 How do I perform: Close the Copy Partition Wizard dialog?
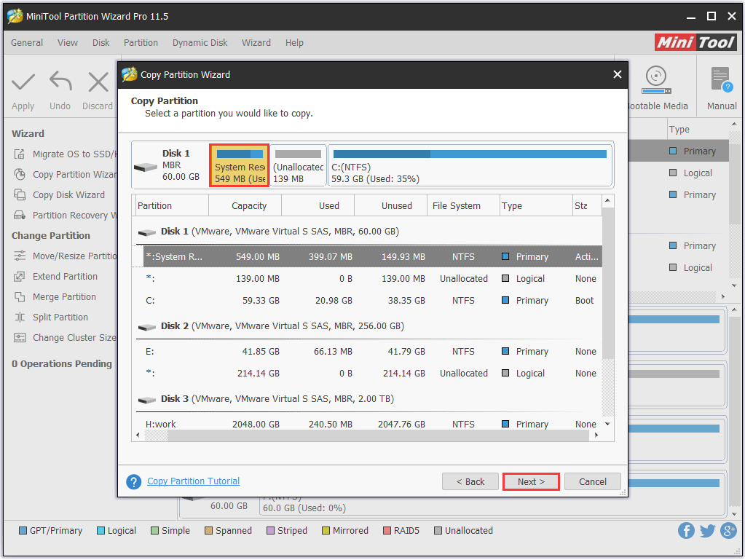617,74
